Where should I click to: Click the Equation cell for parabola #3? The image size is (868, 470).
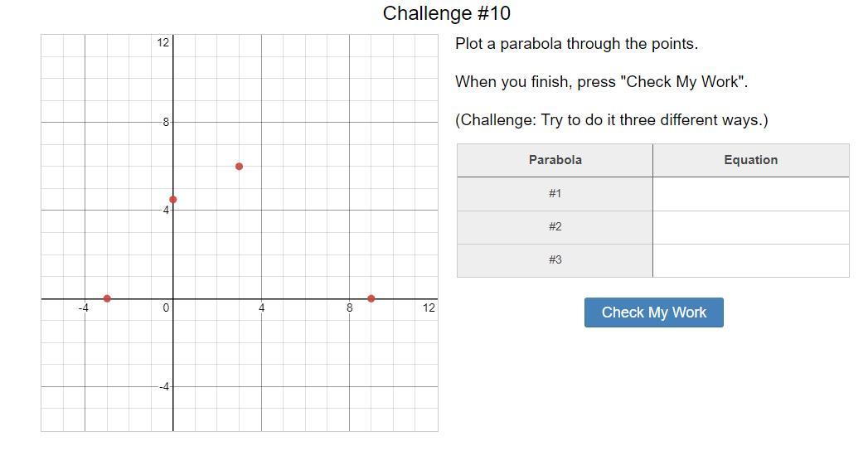point(750,260)
